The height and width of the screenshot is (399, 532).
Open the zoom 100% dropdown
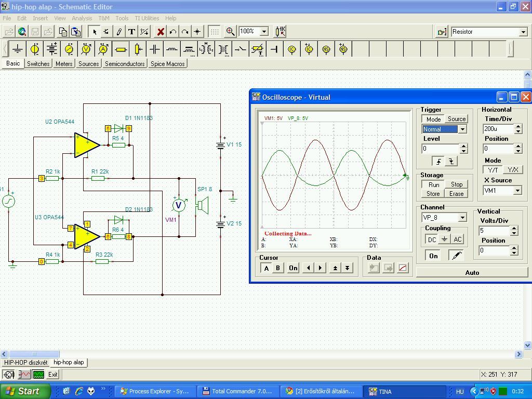(264, 32)
